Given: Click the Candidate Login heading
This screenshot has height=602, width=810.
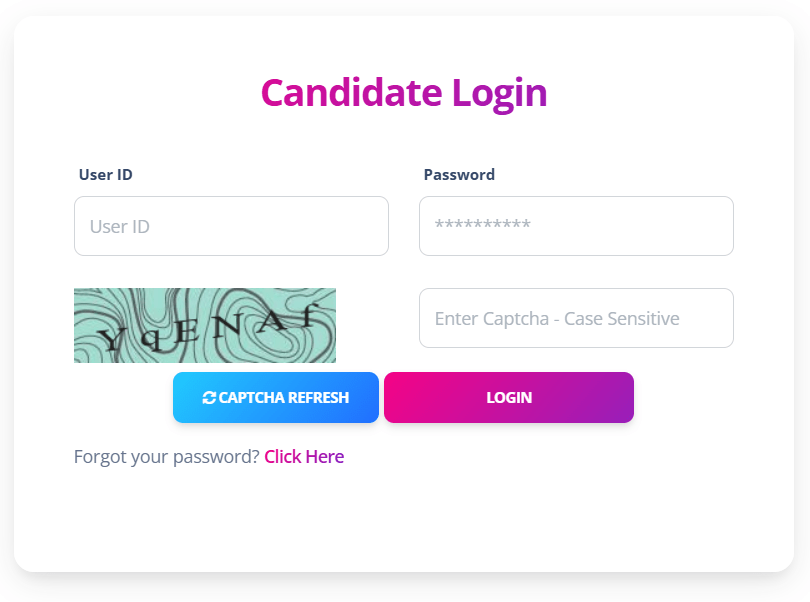Looking at the screenshot, I should pos(404,94).
